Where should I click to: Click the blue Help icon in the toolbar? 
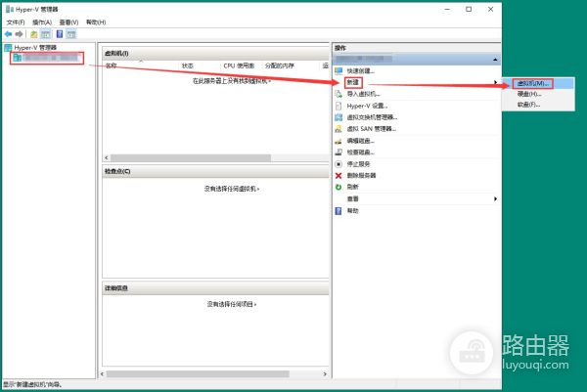point(59,33)
